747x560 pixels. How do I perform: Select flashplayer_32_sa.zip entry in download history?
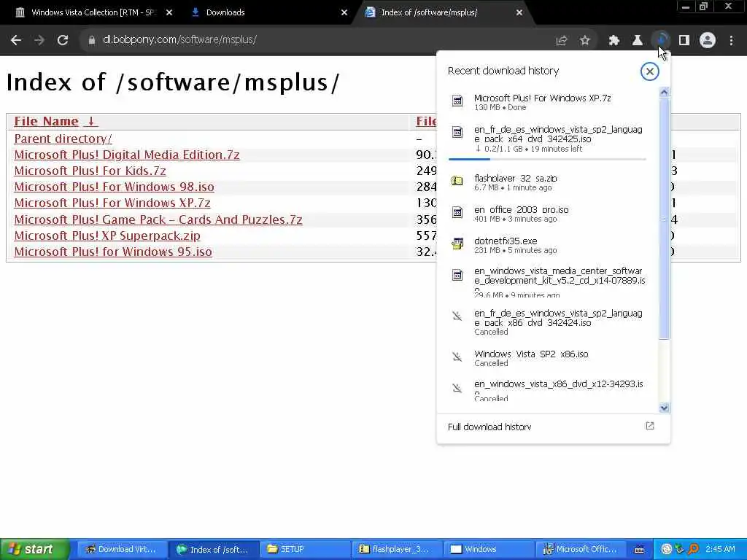pyautogui.click(x=548, y=182)
